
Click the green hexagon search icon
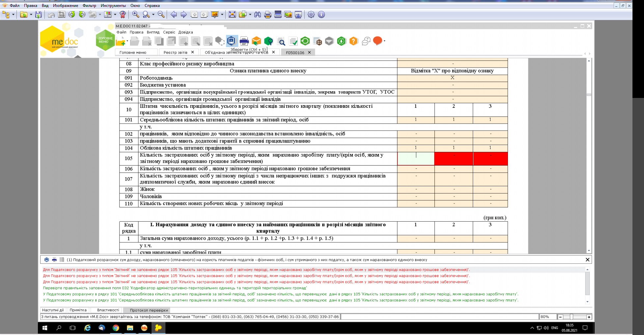[268, 41]
